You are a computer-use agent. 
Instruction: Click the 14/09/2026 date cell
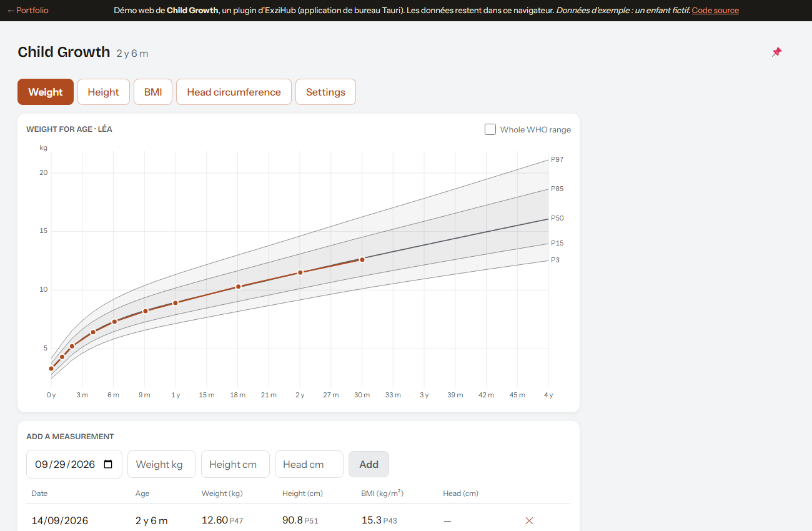pos(60,520)
